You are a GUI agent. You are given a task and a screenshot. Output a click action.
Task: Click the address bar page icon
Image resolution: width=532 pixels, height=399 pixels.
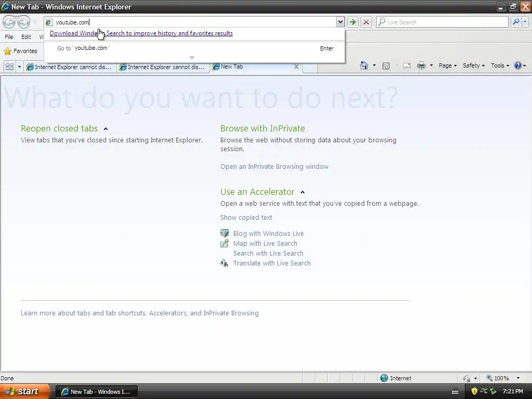pos(49,22)
